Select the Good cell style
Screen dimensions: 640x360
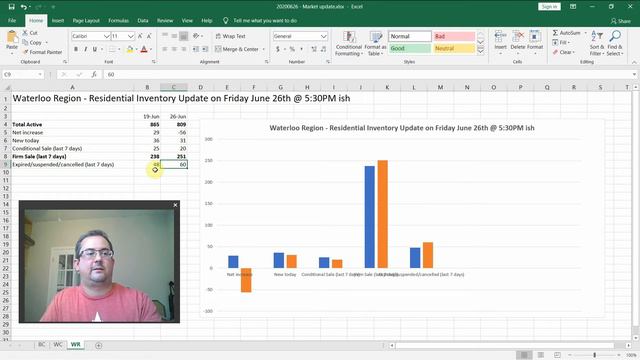[410, 48]
